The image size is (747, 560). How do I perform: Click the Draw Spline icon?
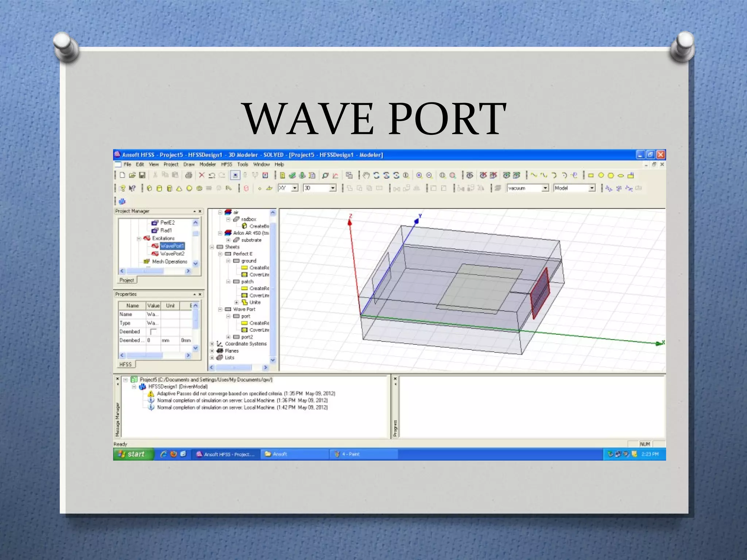[544, 175]
